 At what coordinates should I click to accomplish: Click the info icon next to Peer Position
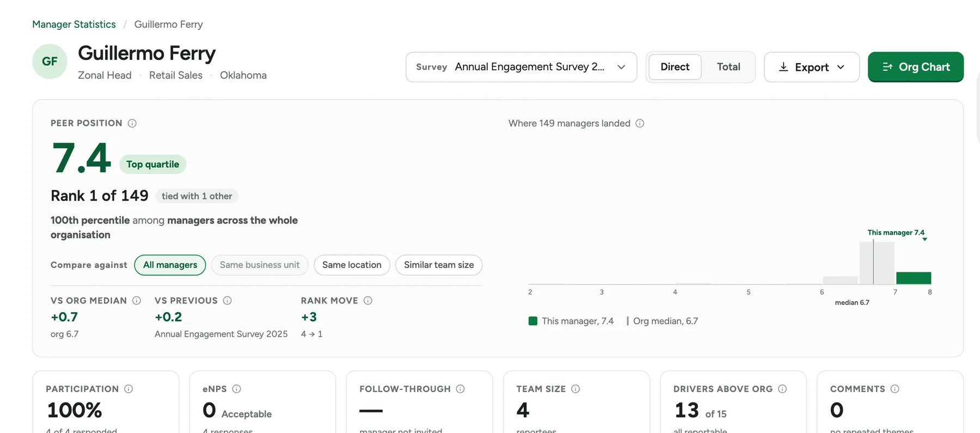click(x=132, y=124)
